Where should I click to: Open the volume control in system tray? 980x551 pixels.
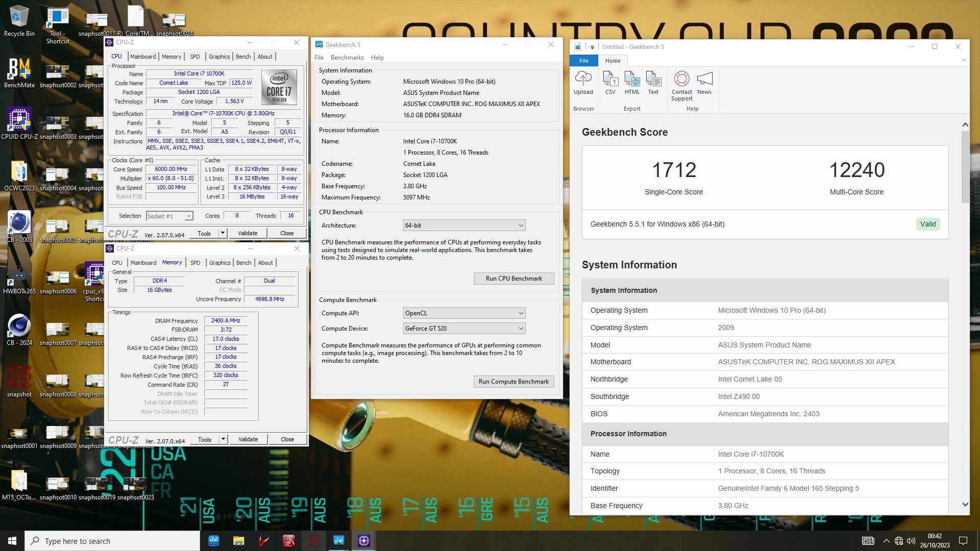[x=911, y=541]
